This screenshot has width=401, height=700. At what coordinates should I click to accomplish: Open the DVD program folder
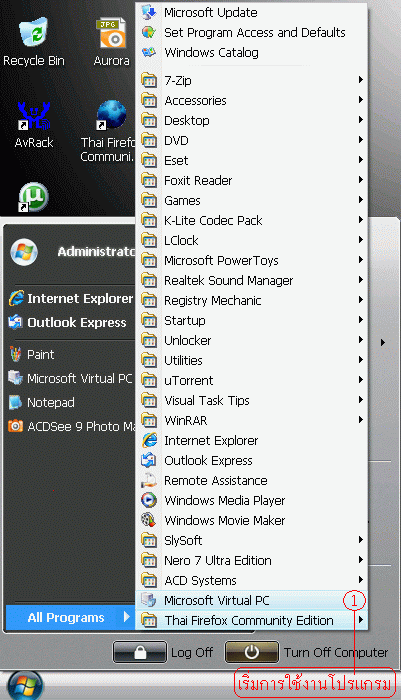251,141
